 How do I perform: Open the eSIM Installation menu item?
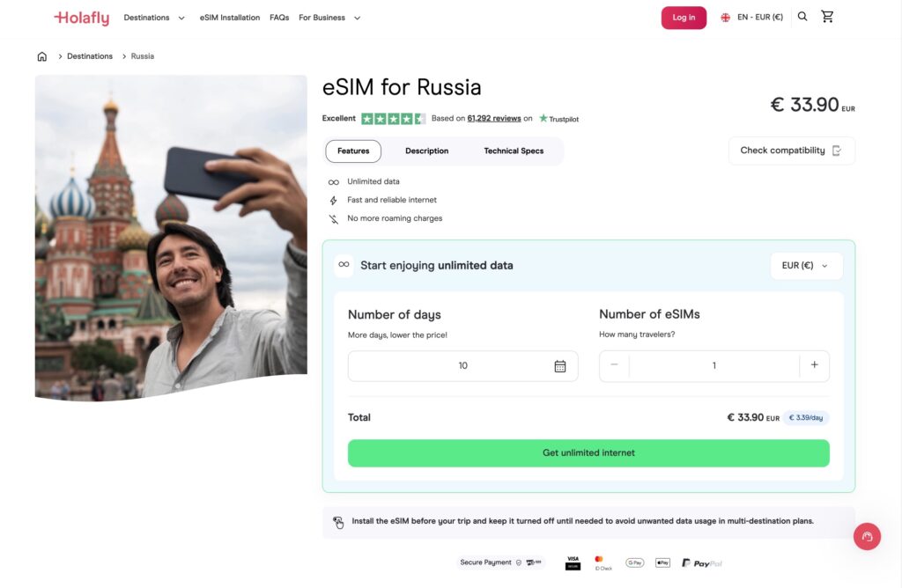coord(229,17)
